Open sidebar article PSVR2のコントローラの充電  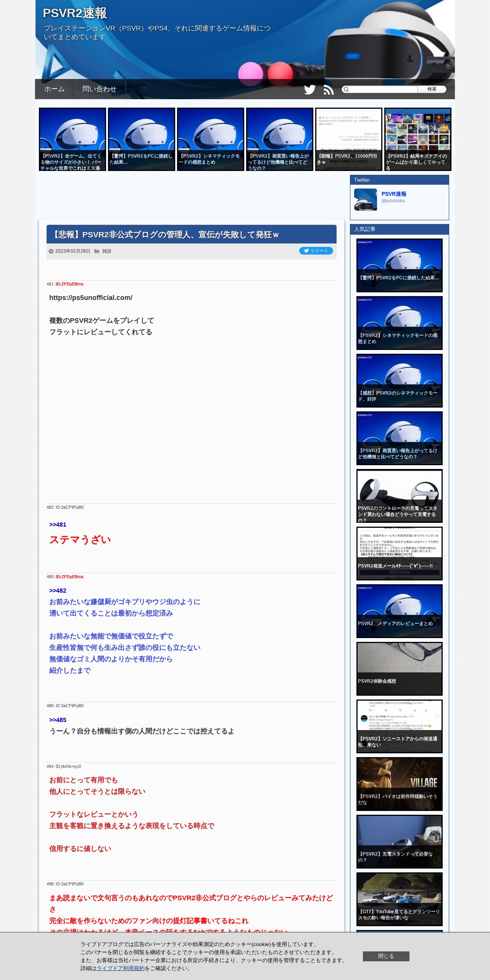(x=400, y=496)
